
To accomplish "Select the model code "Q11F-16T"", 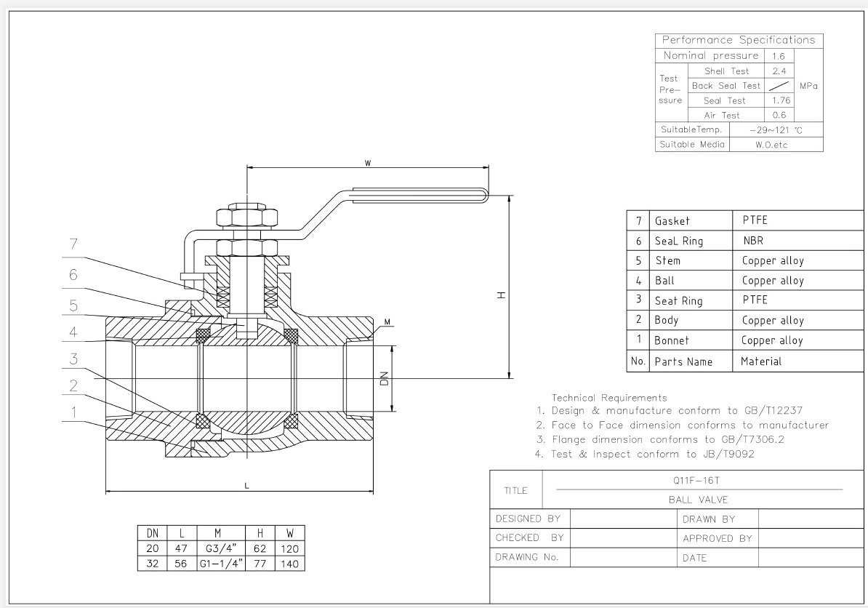I will click(x=696, y=480).
